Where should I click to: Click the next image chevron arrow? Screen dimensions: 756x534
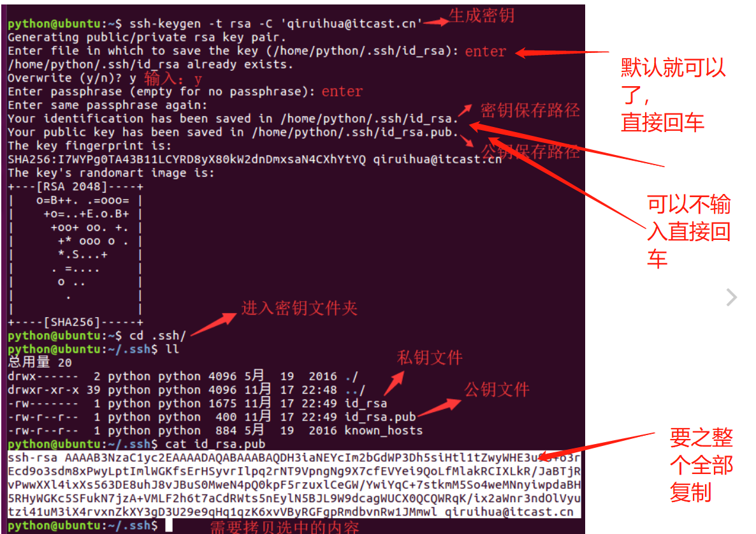tap(731, 297)
